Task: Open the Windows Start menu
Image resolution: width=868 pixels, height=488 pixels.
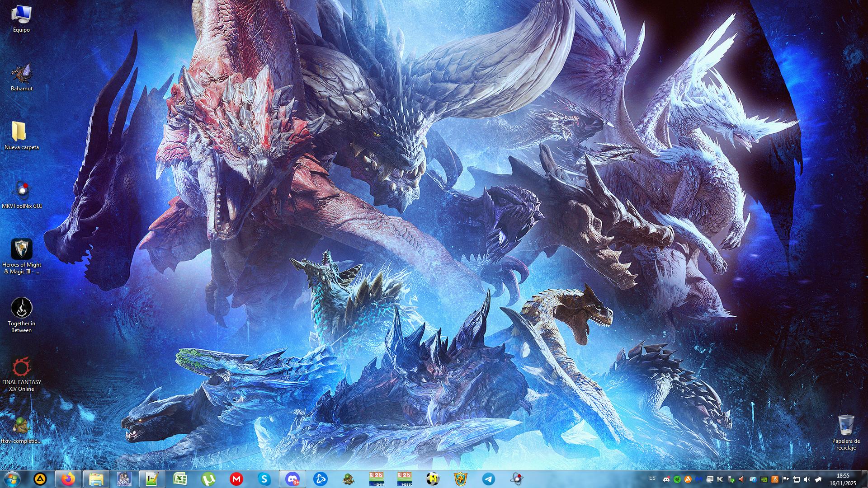Action: (x=12, y=479)
